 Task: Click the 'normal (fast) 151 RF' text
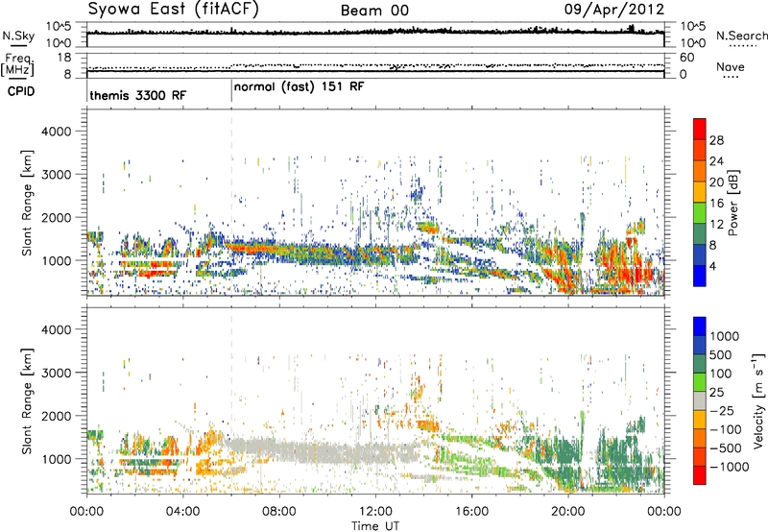pos(300,87)
